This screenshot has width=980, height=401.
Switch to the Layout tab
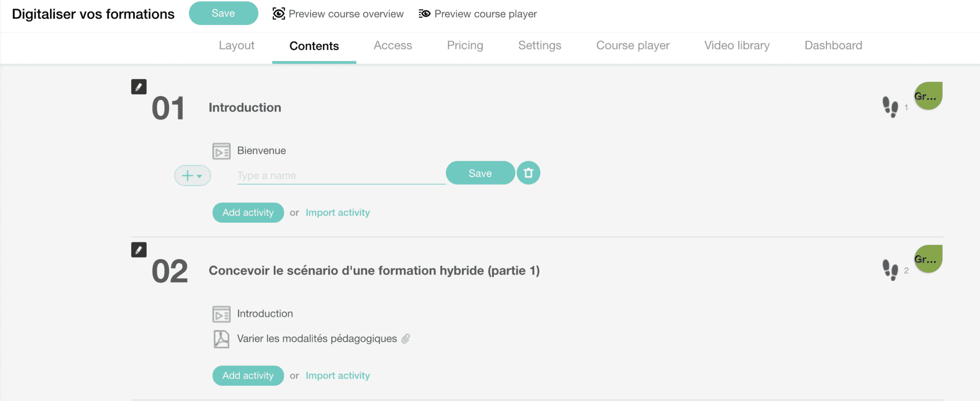pyautogui.click(x=237, y=46)
